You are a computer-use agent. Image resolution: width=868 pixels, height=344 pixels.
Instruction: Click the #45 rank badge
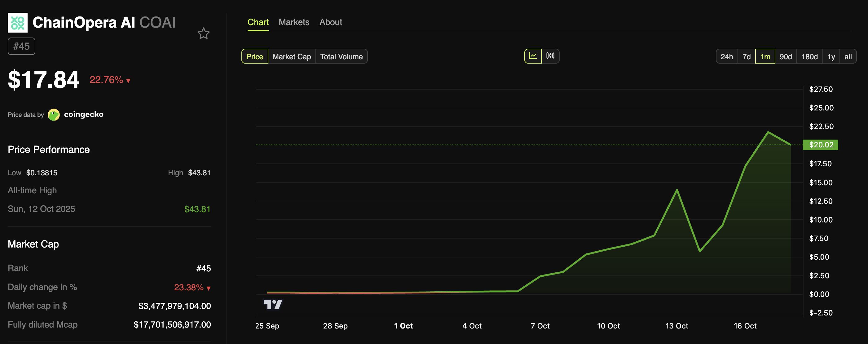[22, 46]
